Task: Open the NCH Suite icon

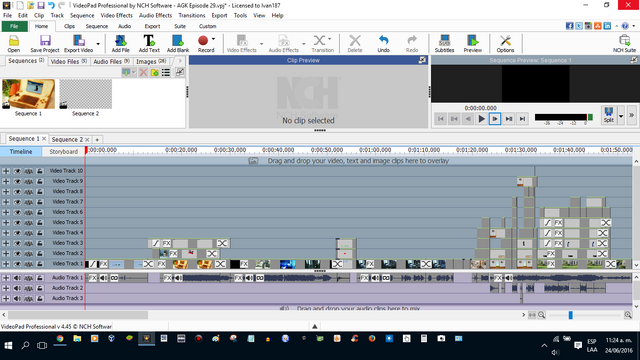Action: point(624,44)
